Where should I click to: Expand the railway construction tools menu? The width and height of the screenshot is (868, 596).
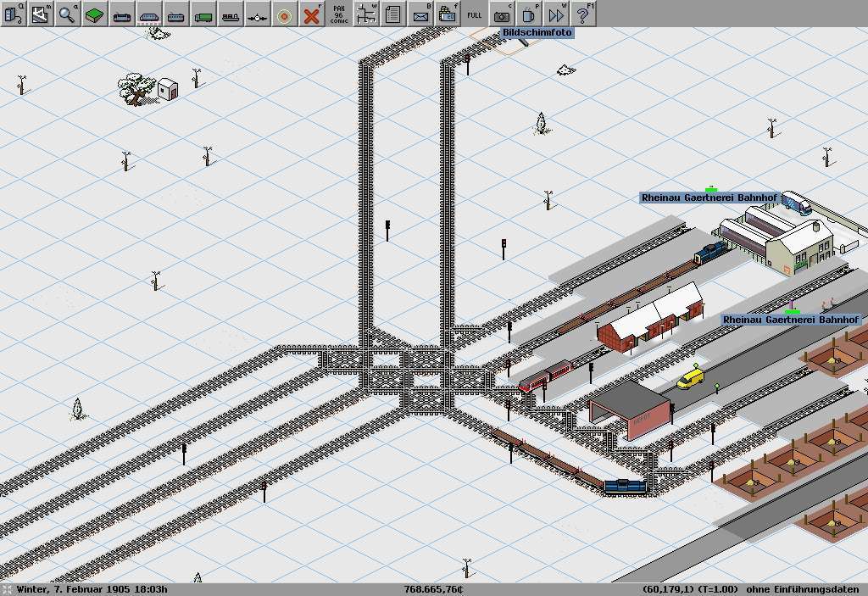point(122,14)
